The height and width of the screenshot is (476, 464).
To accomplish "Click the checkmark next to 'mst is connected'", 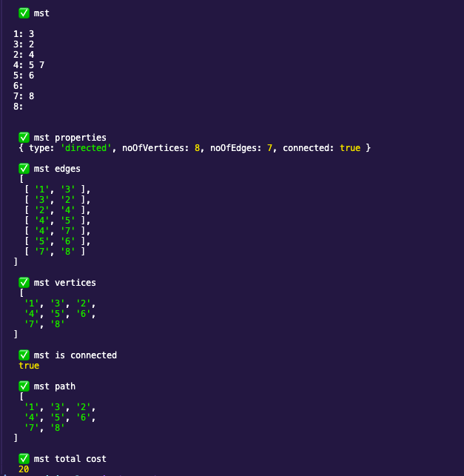I will [24, 355].
